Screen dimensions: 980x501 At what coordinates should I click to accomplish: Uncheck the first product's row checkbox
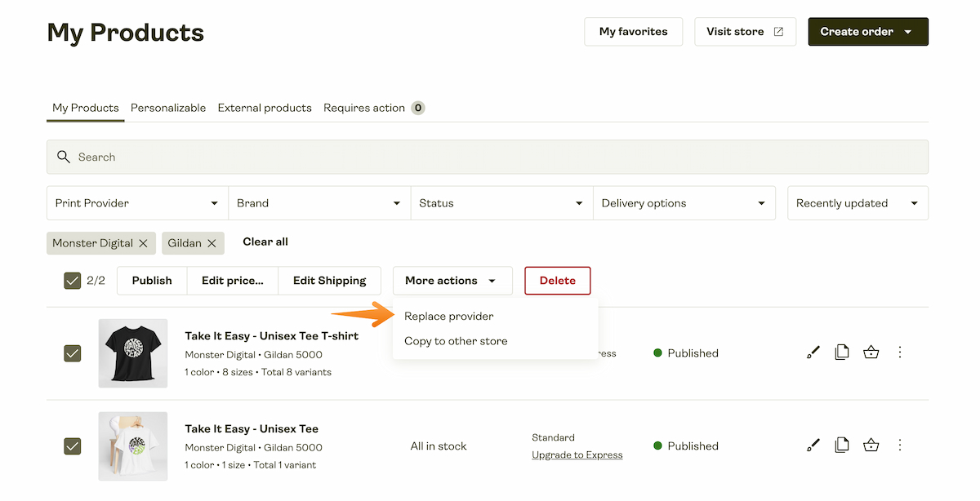click(x=72, y=353)
